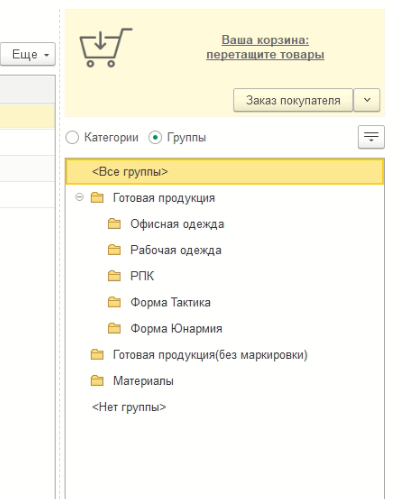Click the shopping cart icon
Screen dimensions: 402x499
(105, 48)
